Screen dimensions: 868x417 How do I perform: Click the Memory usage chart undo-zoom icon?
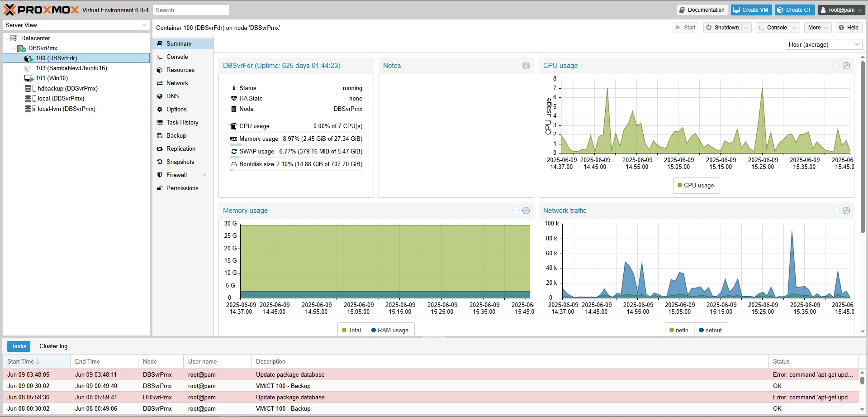pos(516,211)
